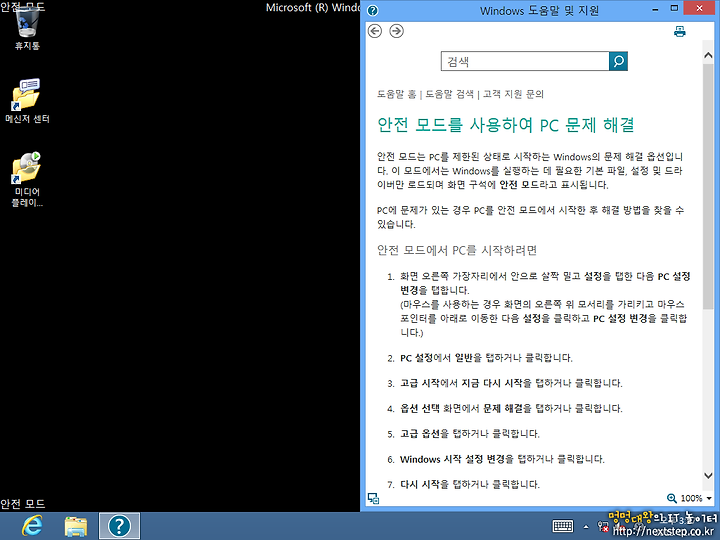
Task: Click the Help window title icon
Action: click(x=373, y=10)
